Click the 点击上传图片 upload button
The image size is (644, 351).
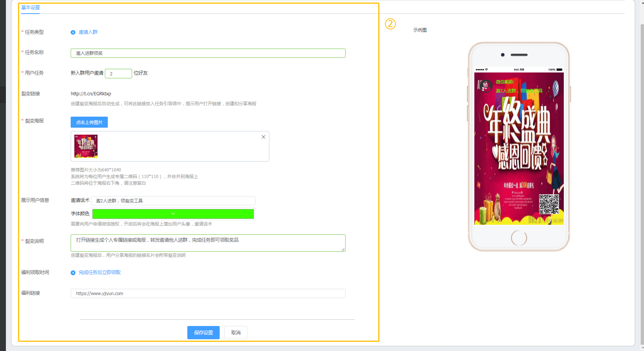89,122
